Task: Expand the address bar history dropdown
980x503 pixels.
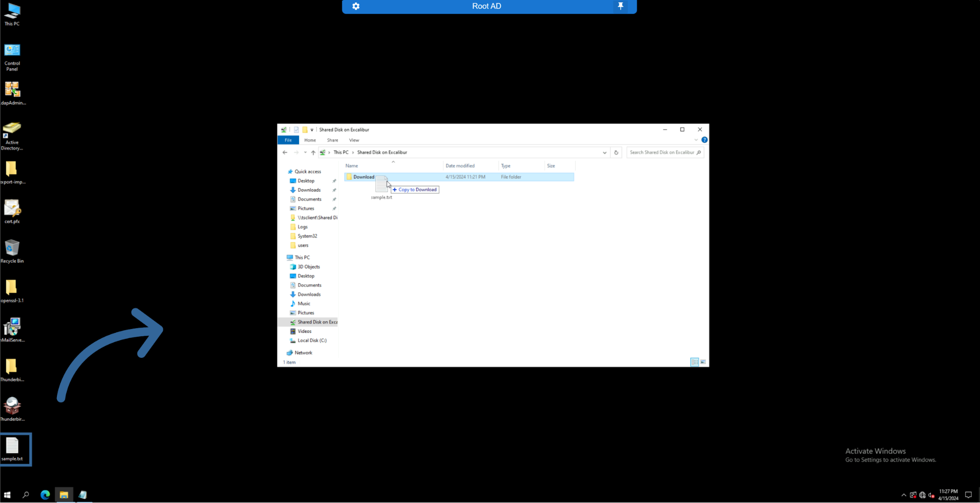Action: point(604,152)
